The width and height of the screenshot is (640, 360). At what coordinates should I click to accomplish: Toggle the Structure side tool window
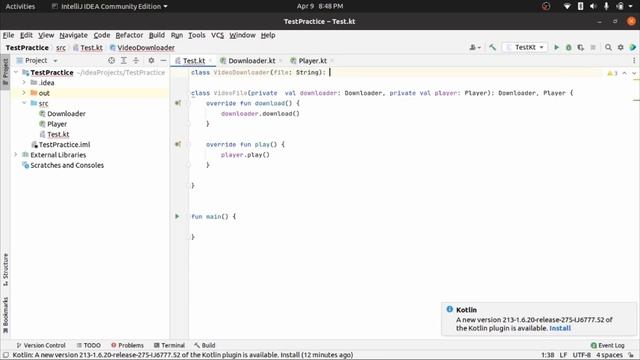click(5, 269)
